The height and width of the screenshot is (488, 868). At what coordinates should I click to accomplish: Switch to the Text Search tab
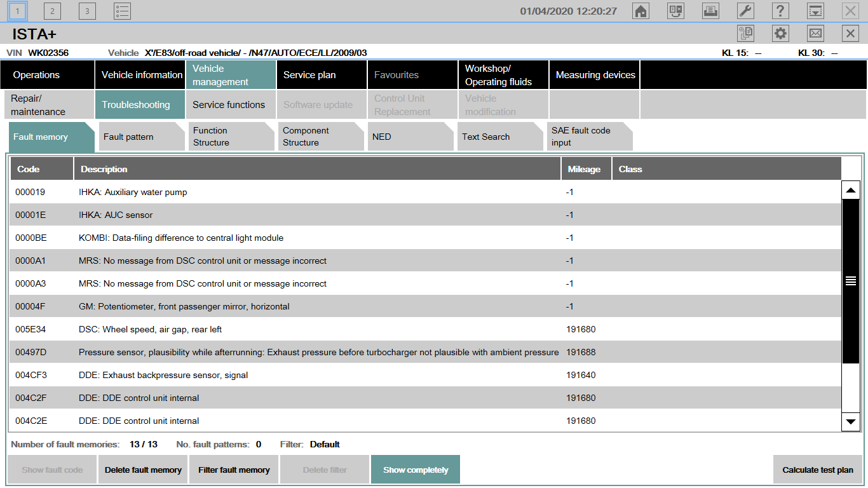point(500,137)
